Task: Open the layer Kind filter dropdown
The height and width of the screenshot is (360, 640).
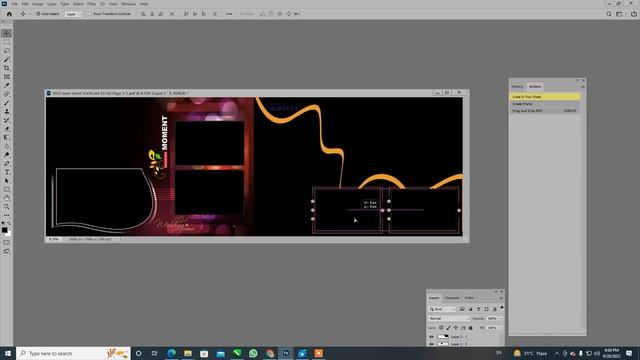Action: 442,309
